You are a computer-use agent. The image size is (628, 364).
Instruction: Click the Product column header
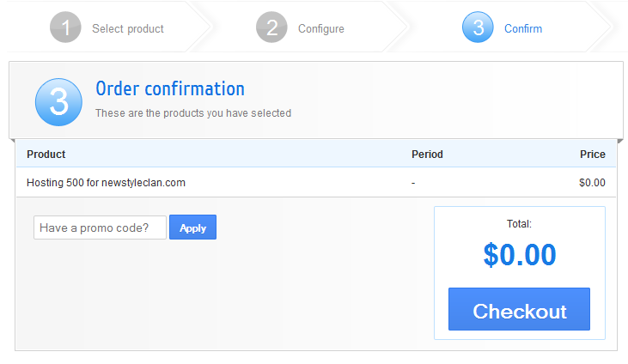(46, 155)
